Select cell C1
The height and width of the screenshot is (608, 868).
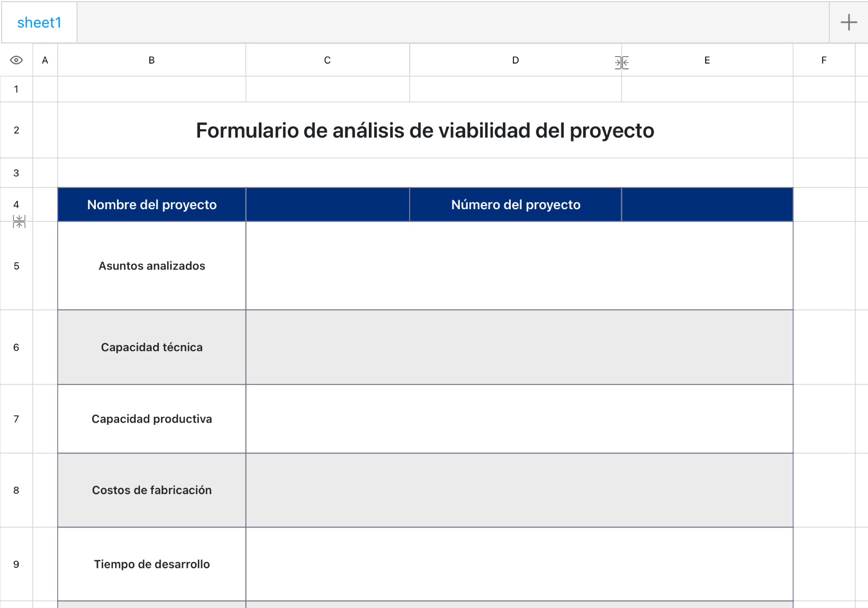click(x=328, y=89)
